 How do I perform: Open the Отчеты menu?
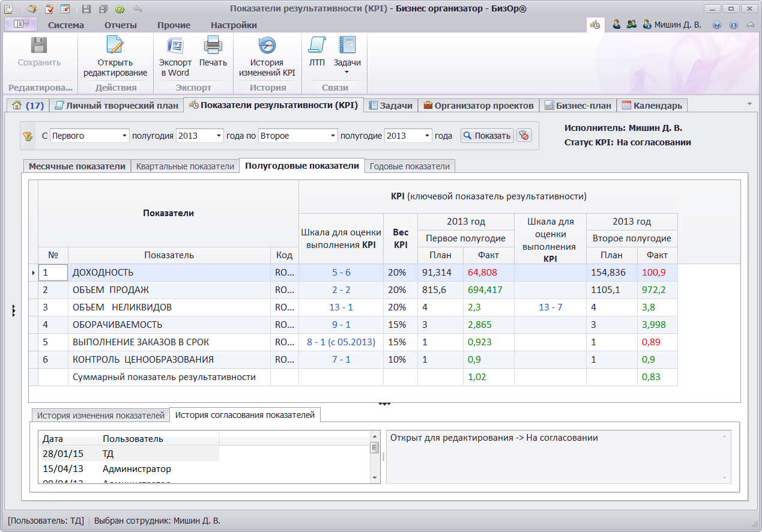[120, 25]
